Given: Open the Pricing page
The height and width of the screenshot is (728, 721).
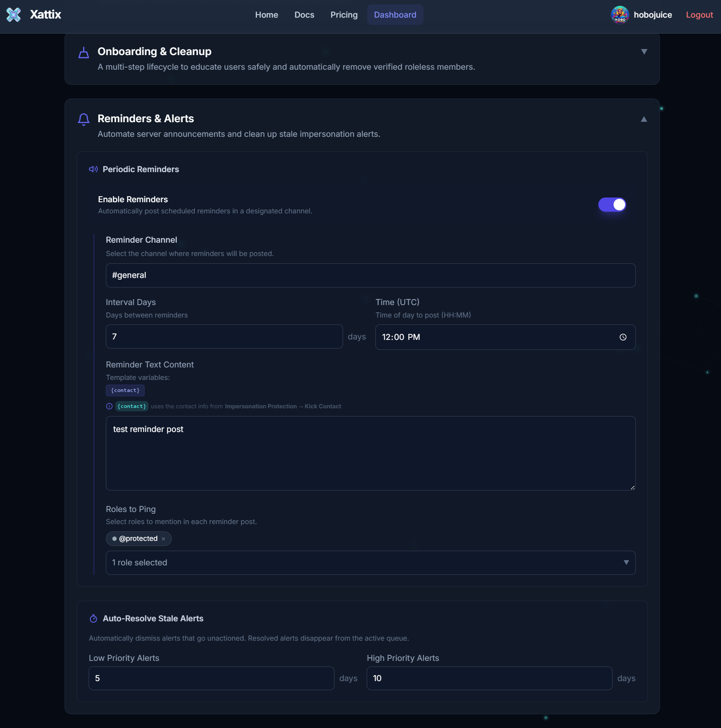Looking at the screenshot, I should (344, 15).
